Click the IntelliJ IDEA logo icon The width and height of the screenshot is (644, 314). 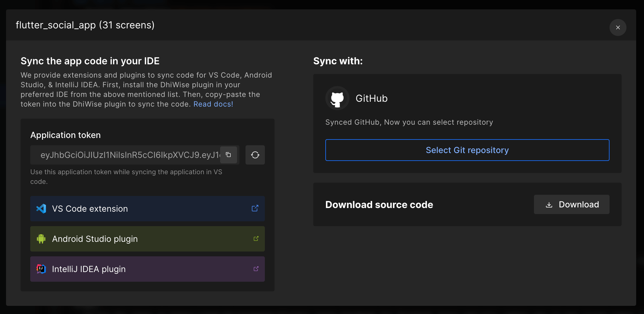click(x=41, y=269)
